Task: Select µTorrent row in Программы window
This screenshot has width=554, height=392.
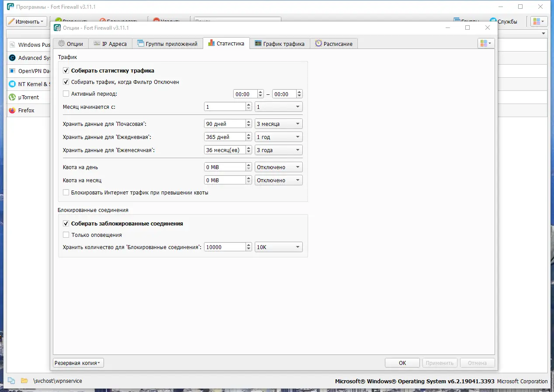Action: point(29,97)
